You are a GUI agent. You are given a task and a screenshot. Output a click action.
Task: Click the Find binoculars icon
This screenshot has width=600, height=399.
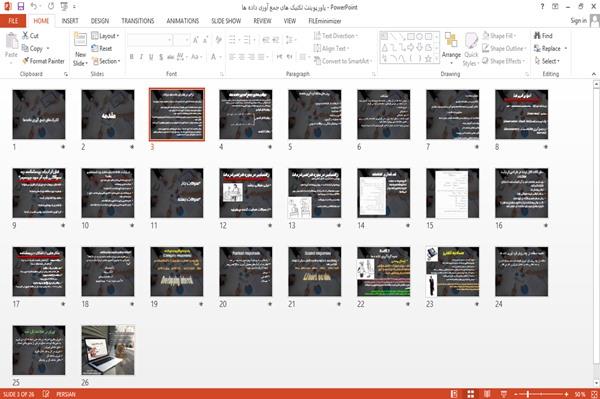pyautogui.click(x=537, y=36)
